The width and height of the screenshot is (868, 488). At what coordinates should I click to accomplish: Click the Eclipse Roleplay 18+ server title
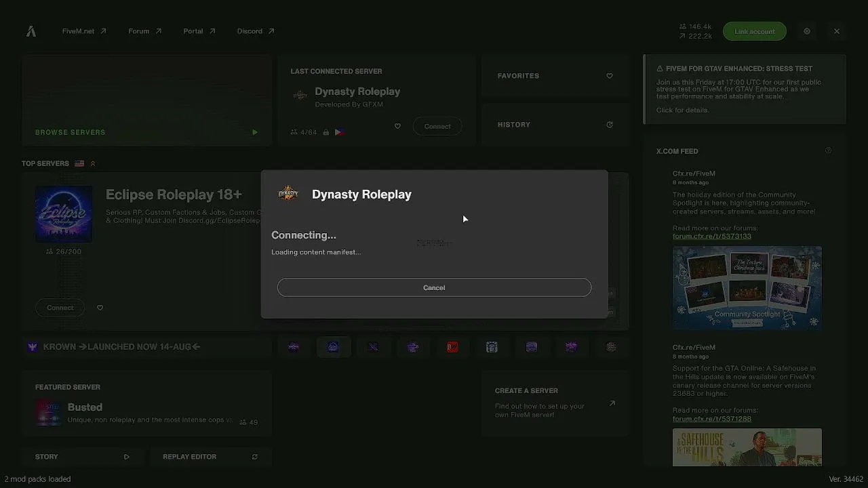[174, 195]
